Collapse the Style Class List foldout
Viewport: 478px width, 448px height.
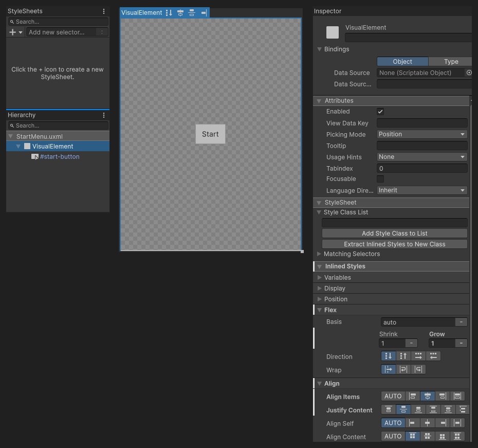point(319,212)
